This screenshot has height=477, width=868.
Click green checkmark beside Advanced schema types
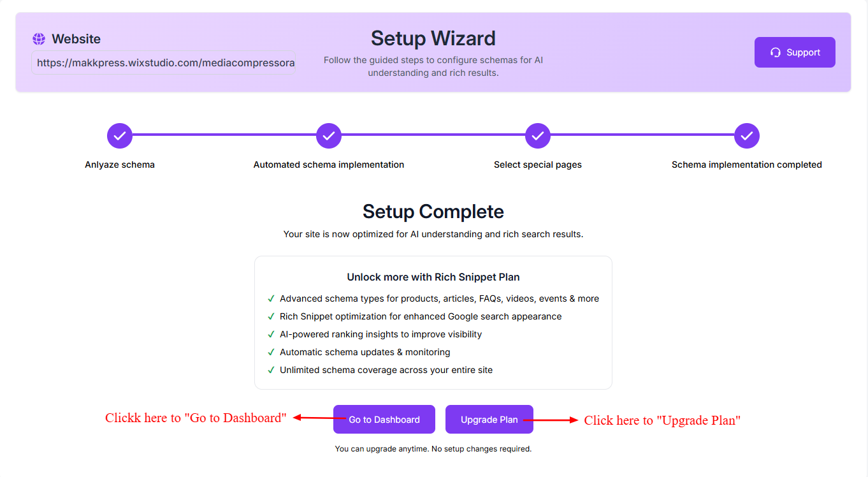pyautogui.click(x=271, y=298)
